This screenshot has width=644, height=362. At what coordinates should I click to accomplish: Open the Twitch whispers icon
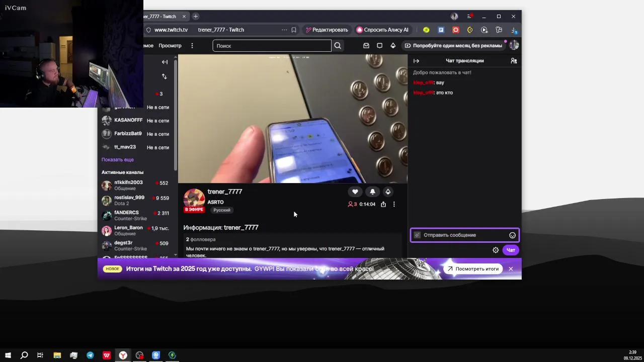coord(379,46)
